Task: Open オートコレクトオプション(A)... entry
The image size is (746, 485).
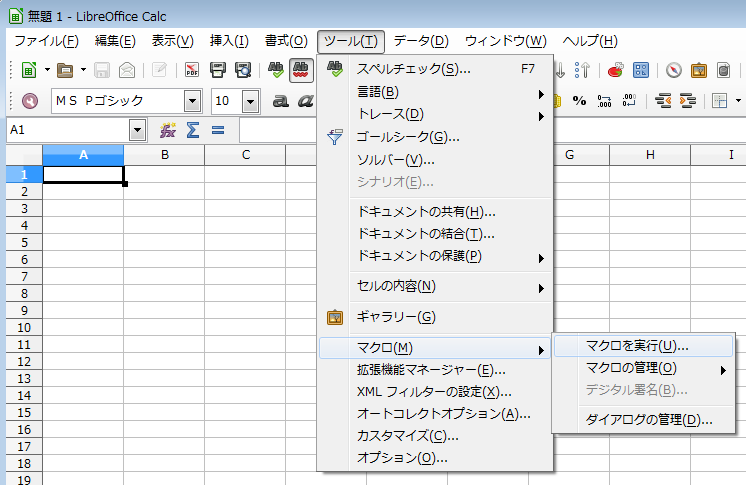Action: point(435,414)
